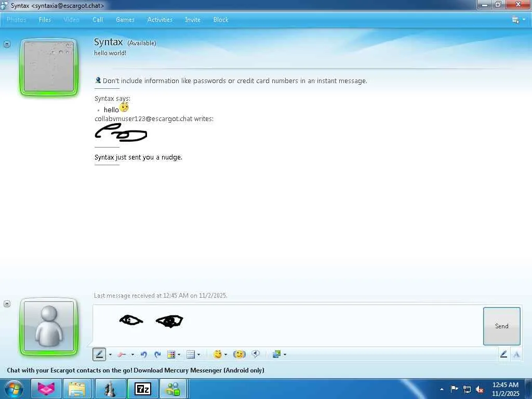Open the ink color palette
Image resolution: width=532 pixels, height=399 pixels.
tap(171, 354)
